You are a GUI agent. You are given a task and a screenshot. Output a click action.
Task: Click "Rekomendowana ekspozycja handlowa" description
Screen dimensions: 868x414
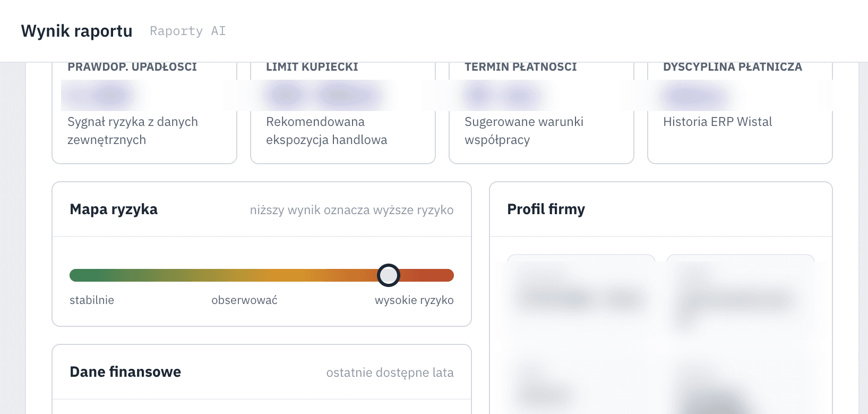[x=326, y=131]
